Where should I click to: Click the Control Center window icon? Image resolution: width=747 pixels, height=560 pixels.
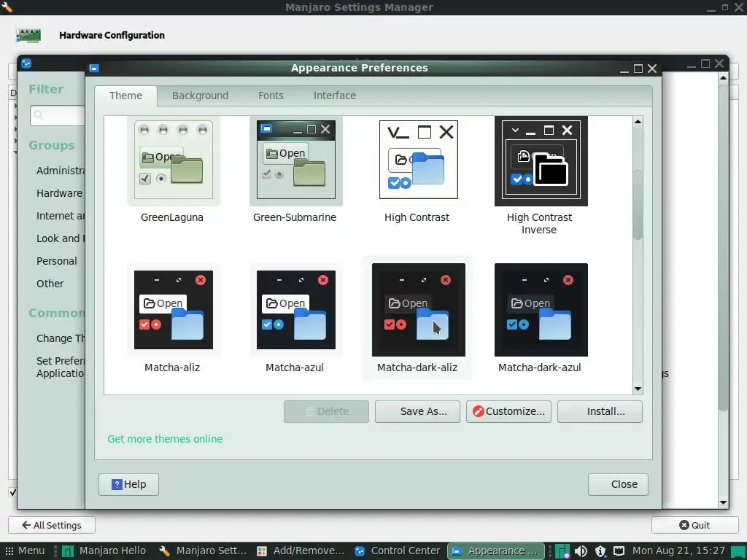click(x=26, y=63)
